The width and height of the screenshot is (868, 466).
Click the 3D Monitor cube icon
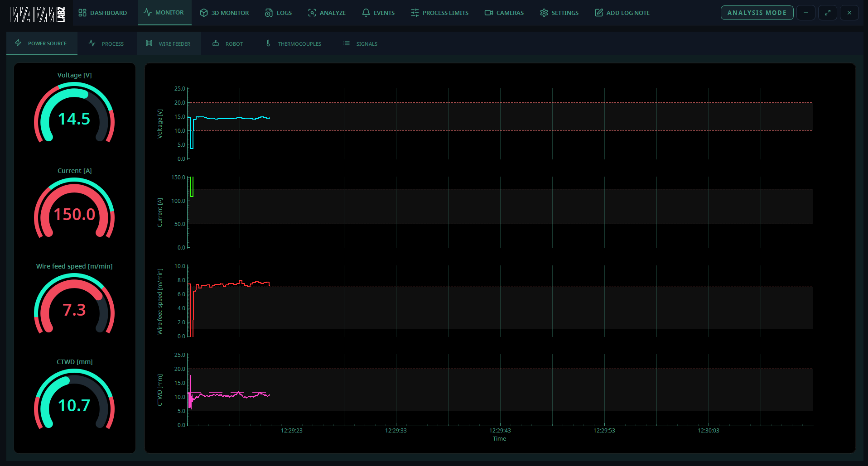204,13
